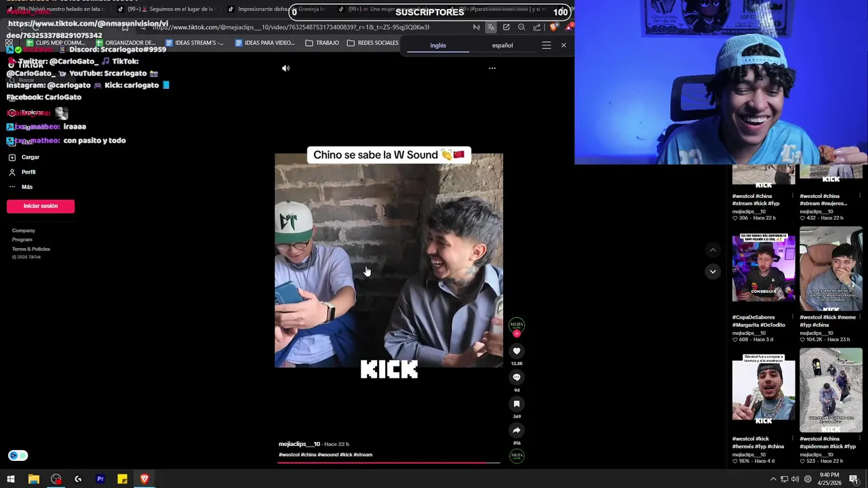The width and height of the screenshot is (868, 488).
Task: Open CLIPS MDP COMM bookmark
Action: click(56, 43)
